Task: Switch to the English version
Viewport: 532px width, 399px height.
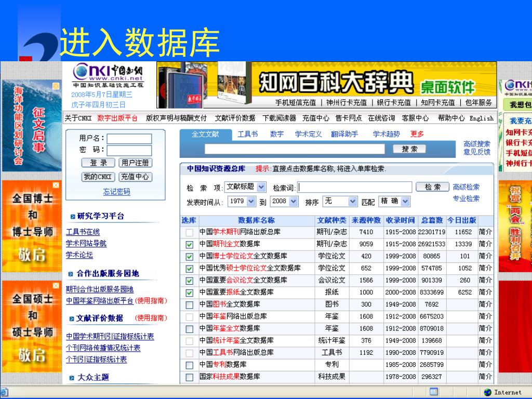Action: point(481,118)
